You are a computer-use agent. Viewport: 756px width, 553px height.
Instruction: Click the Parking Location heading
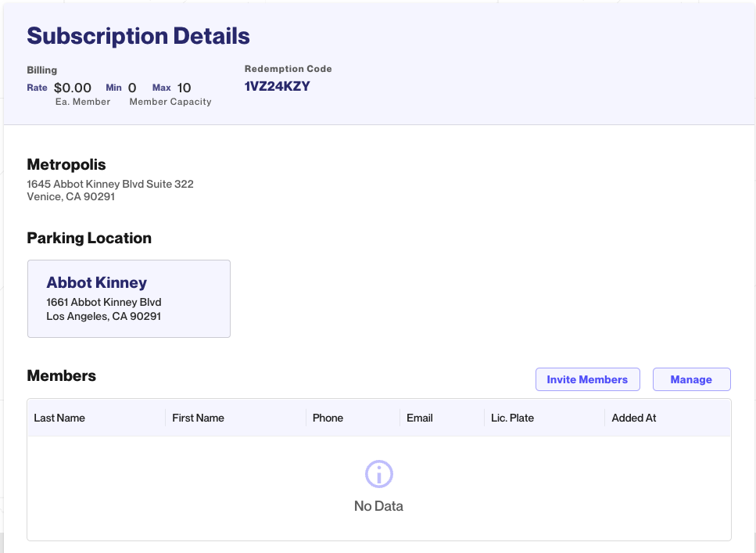[x=89, y=238]
